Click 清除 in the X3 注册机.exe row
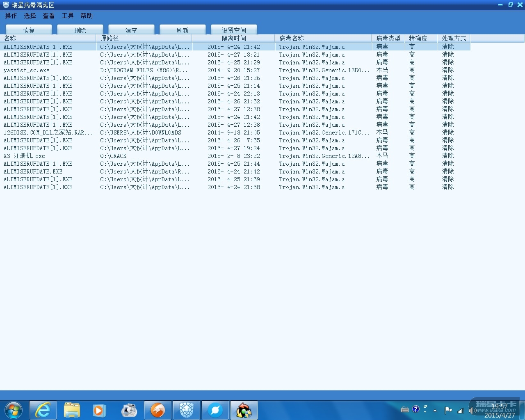Viewport: 525px width, 420px height. (448, 156)
